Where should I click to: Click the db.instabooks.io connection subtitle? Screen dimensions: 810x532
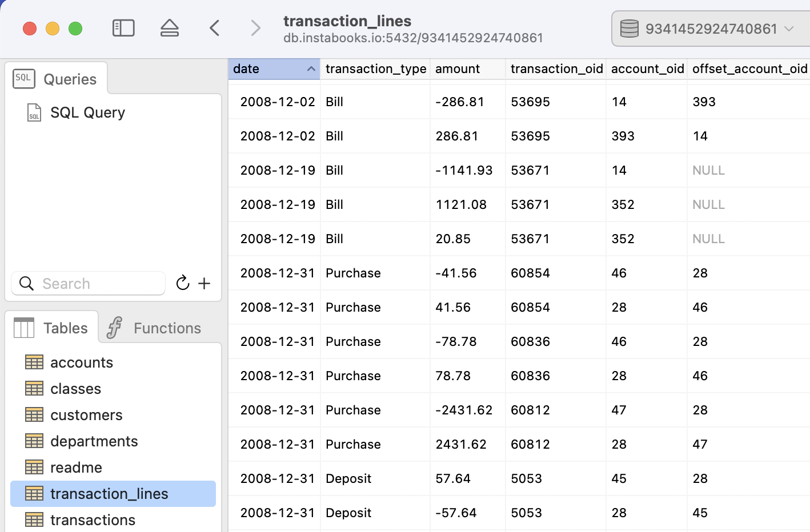(413, 38)
